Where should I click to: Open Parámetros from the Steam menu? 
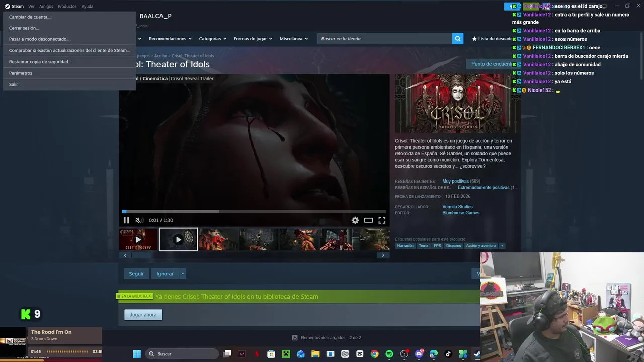[x=69, y=73]
